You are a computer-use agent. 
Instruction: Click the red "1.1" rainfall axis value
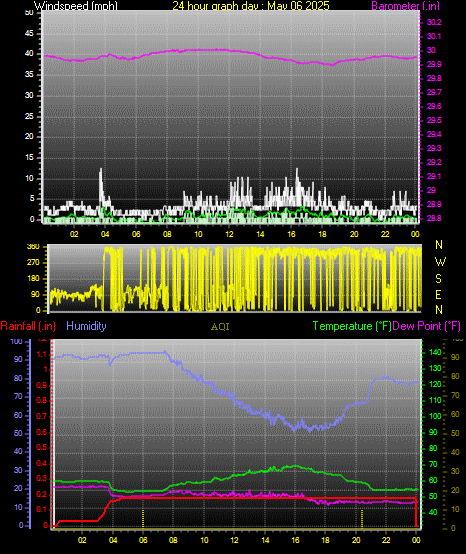(42, 354)
